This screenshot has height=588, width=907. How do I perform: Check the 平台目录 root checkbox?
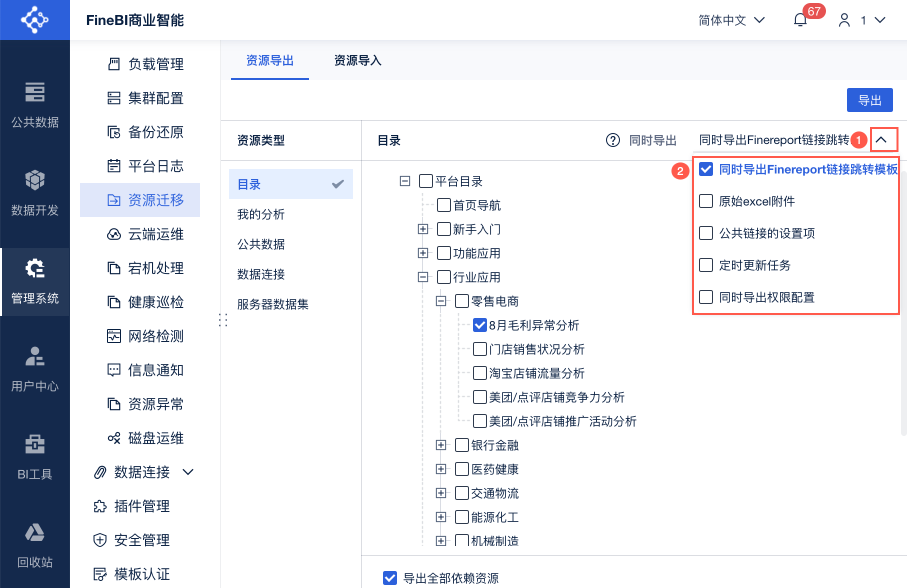pos(426,181)
